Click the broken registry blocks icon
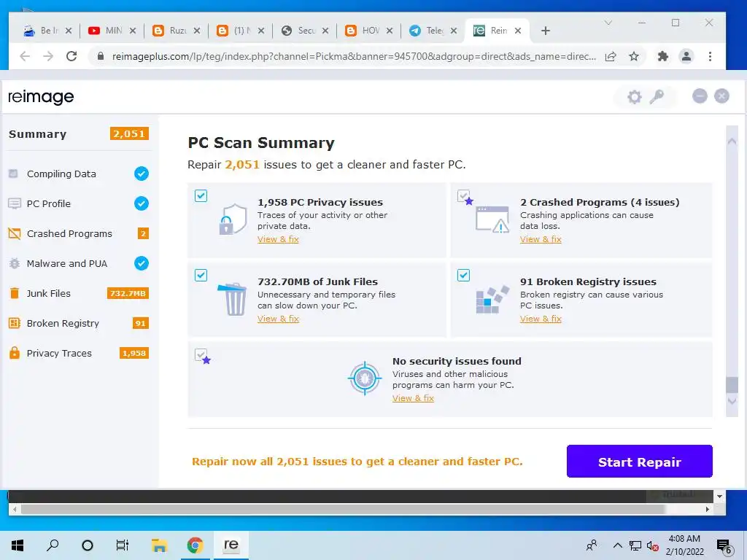This screenshot has height=560, width=747. (x=492, y=300)
